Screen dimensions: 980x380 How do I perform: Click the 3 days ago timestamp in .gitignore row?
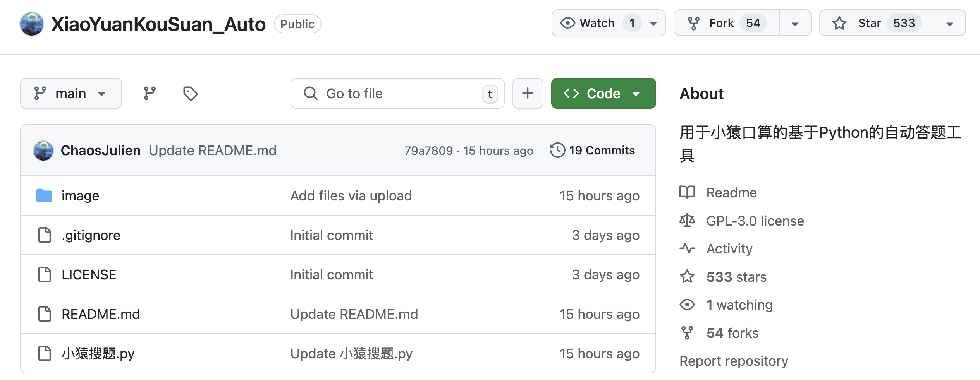tap(605, 235)
